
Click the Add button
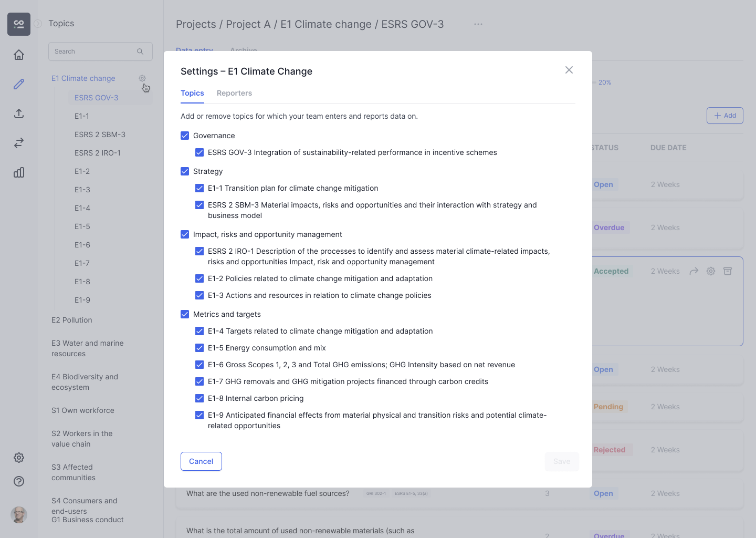724,116
